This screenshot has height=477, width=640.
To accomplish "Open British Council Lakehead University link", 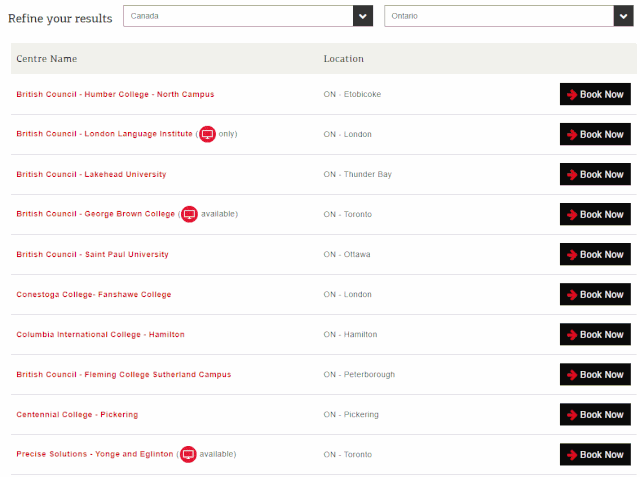I will [x=91, y=174].
